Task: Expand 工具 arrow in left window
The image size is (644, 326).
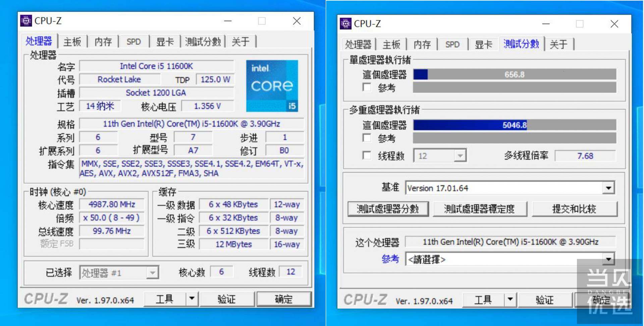Action: click(x=192, y=298)
